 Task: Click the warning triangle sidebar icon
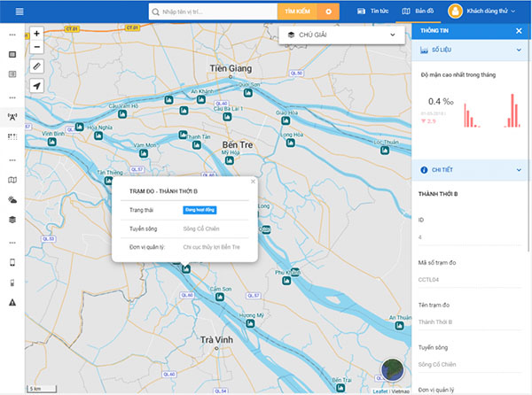(x=12, y=302)
